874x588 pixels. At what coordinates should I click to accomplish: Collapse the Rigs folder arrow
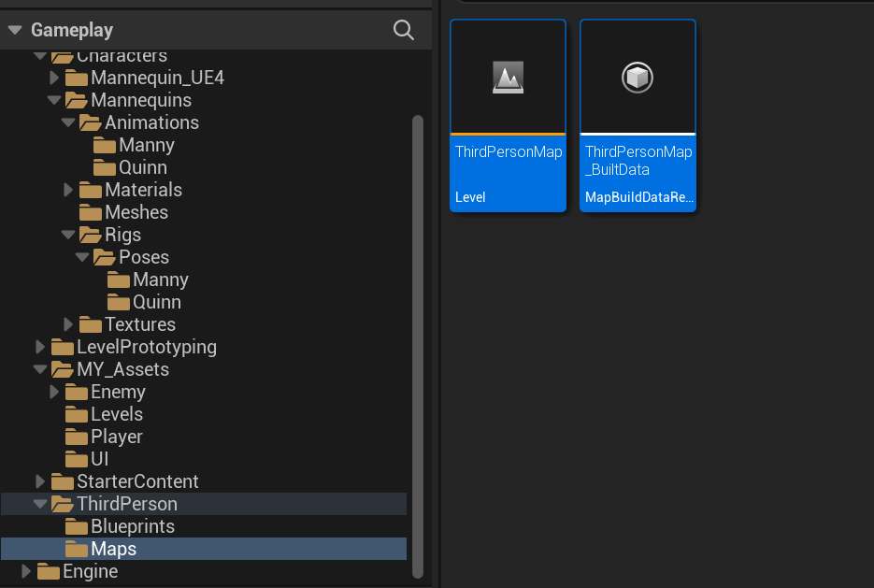68,235
